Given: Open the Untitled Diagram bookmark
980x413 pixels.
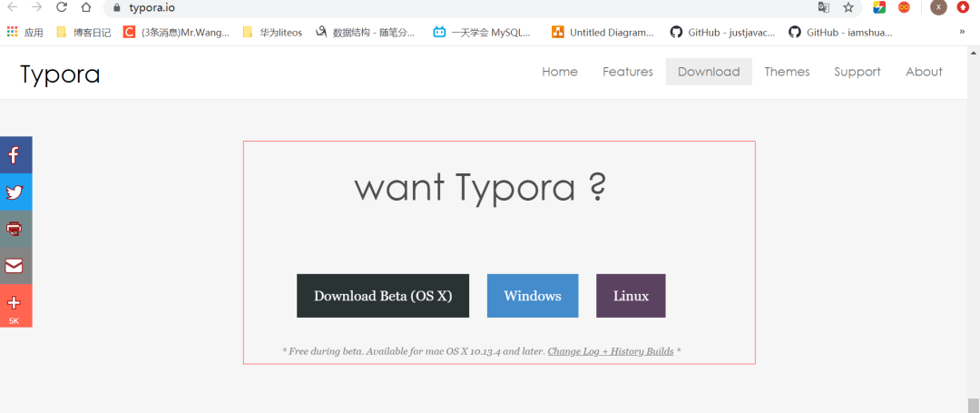Looking at the screenshot, I should point(603,33).
